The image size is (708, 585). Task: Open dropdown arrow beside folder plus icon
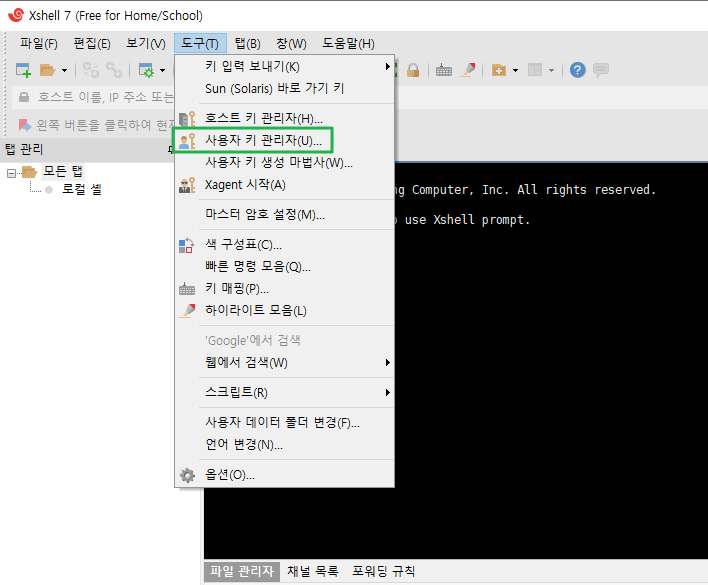coord(515,70)
